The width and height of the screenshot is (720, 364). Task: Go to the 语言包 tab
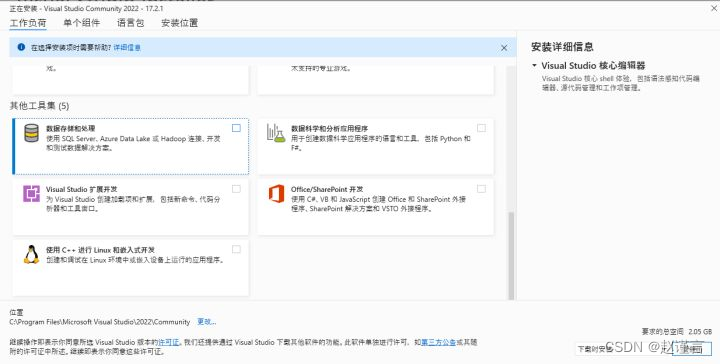[x=130, y=23]
